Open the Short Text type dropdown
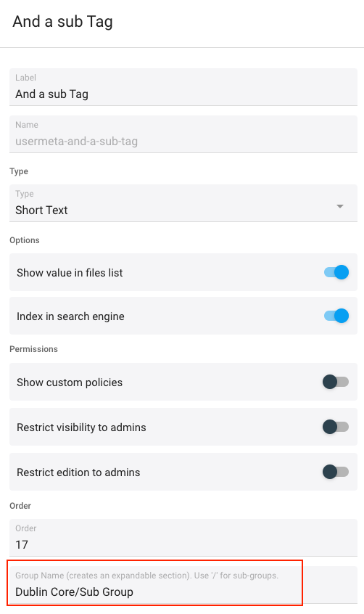The image size is (364, 614). 183,203
